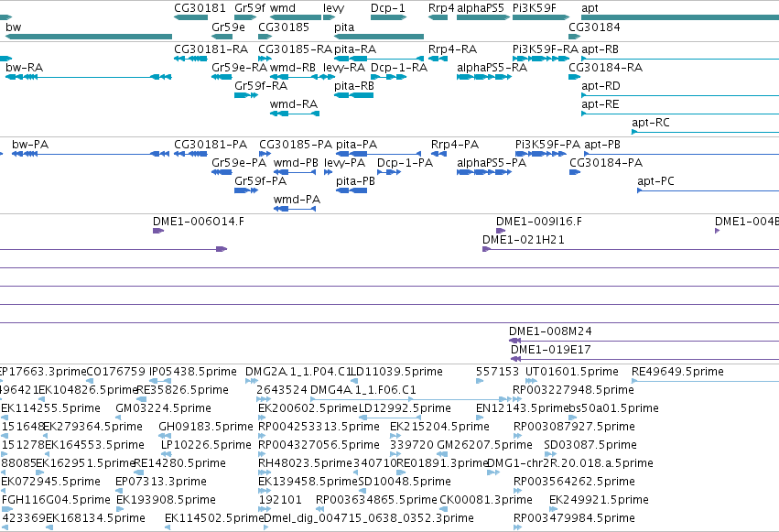Select the DMG1-chr2R.20.018.a.5prime EST label
Viewport: 779px width, 532px height.
coord(570,463)
